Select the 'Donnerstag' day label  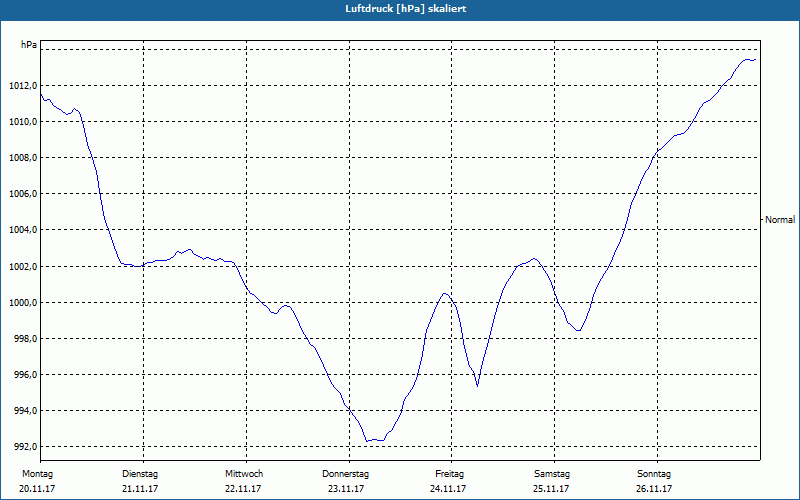tap(345, 474)
